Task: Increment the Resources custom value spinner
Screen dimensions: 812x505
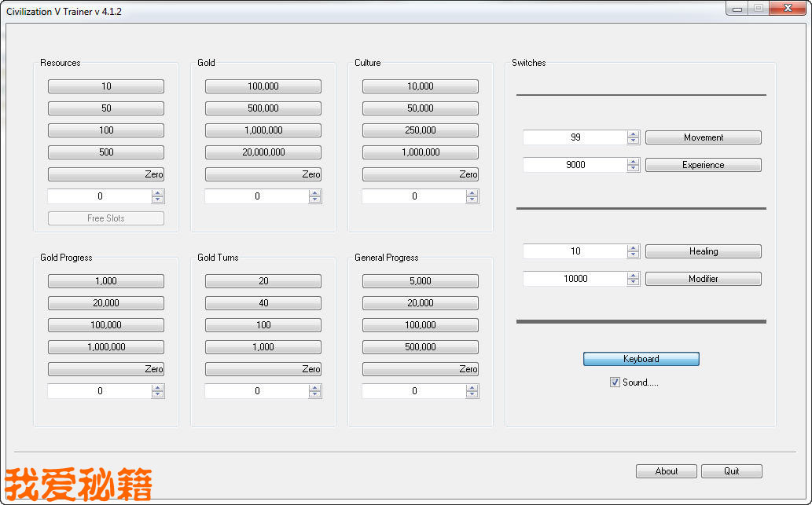Action: (x=158, y=193)
